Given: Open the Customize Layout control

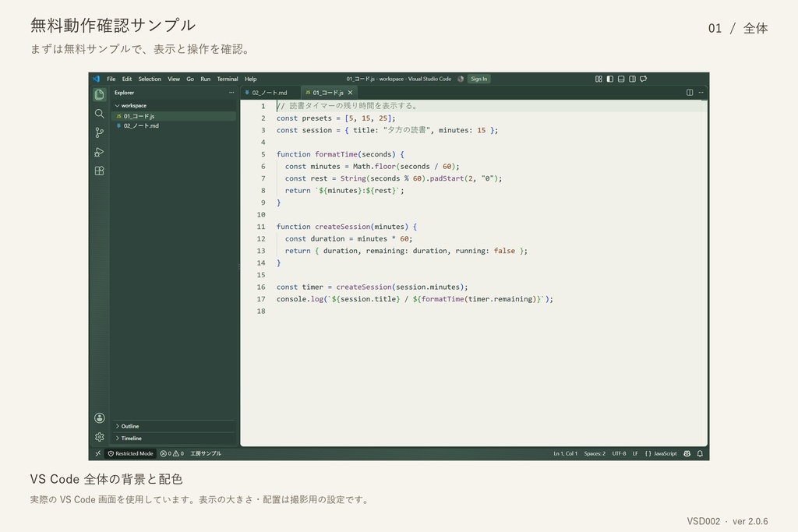Looking at the screenshot, I should (x=598, y=79).
